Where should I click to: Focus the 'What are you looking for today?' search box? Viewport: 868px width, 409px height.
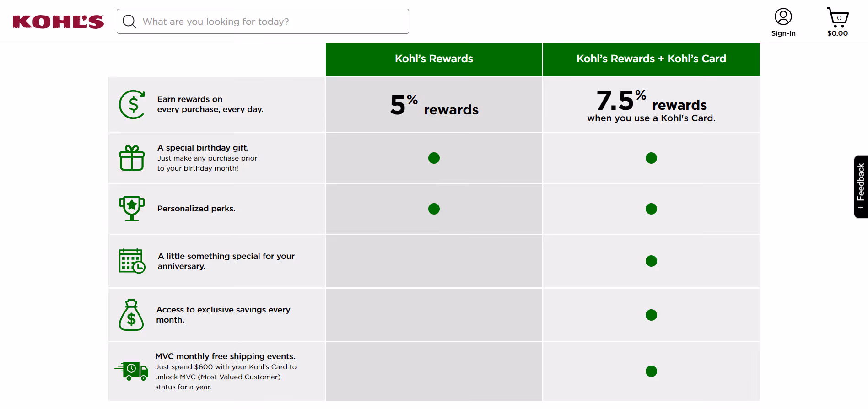coord(263,21)
